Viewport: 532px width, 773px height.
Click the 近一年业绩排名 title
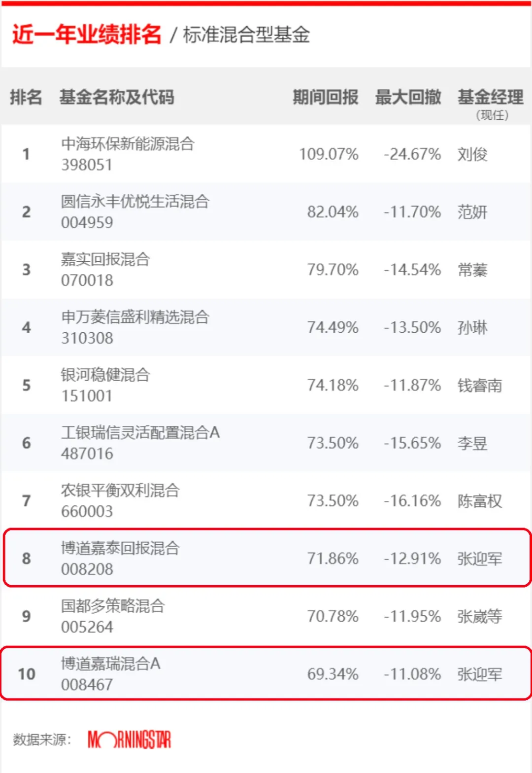(87, 35)
